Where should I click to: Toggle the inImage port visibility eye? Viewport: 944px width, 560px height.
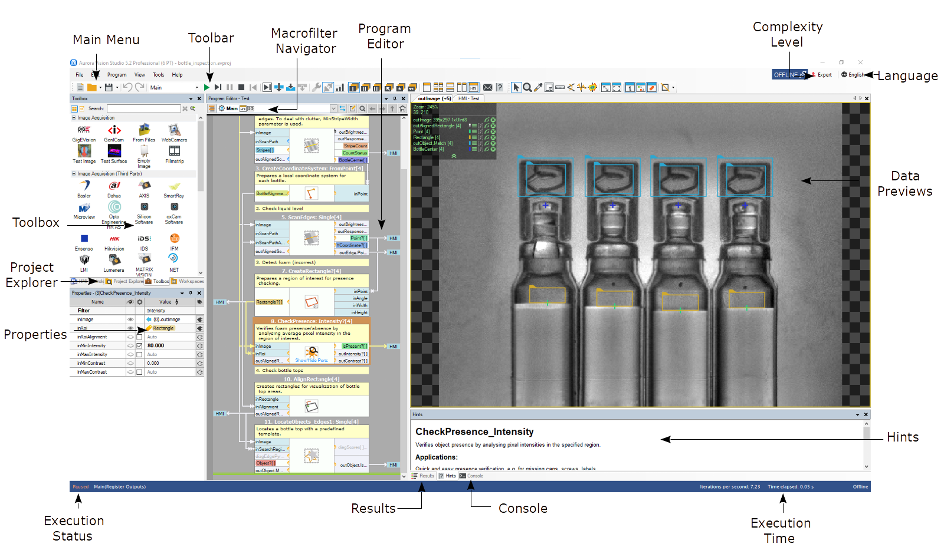click(130, 319)
